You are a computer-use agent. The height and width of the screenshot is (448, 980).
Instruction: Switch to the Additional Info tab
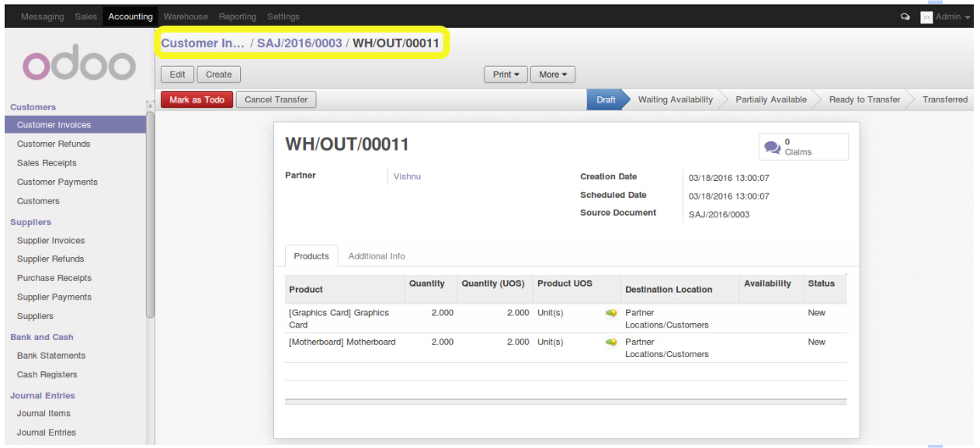(377, 256)
